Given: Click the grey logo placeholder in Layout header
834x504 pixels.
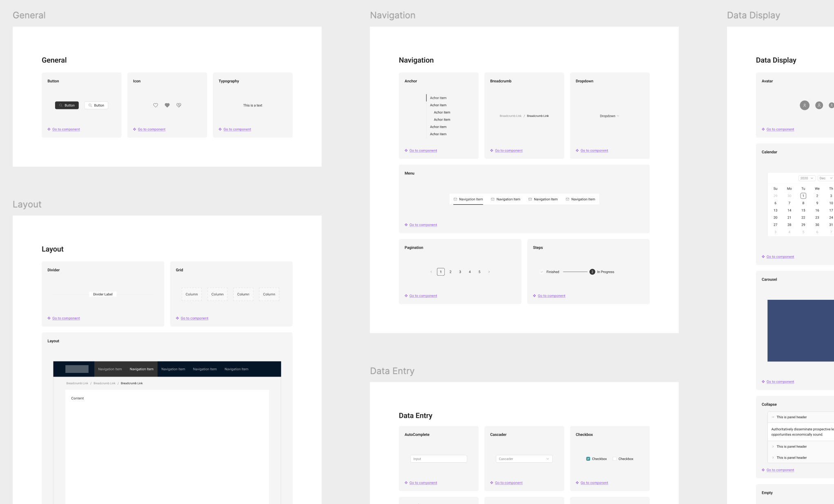Looking at the screenshot, I should pos(77,369).
